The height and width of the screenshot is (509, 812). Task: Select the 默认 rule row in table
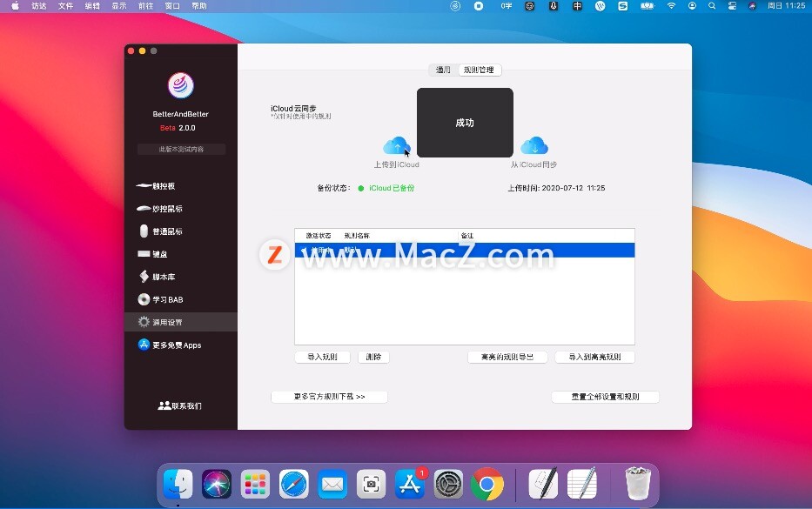click(465, 250)
